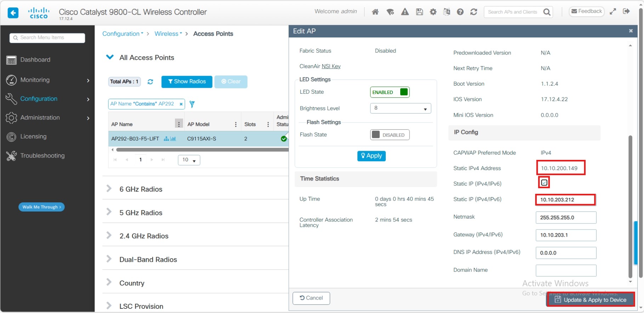Click the help question mark icon
Viewport: 644px width, 313px height.
[x=460, y=12]
